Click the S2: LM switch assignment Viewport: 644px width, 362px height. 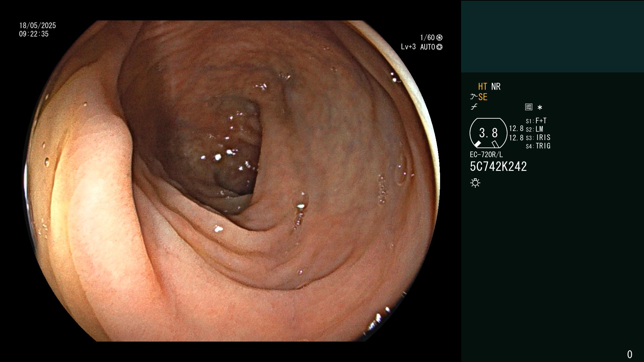[534, 129]
